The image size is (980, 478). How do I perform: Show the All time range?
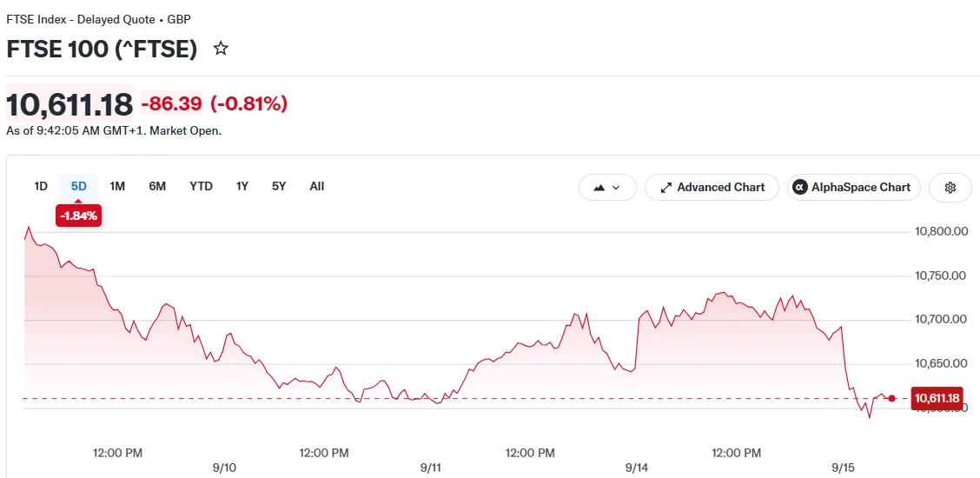(x=317, y=186)
